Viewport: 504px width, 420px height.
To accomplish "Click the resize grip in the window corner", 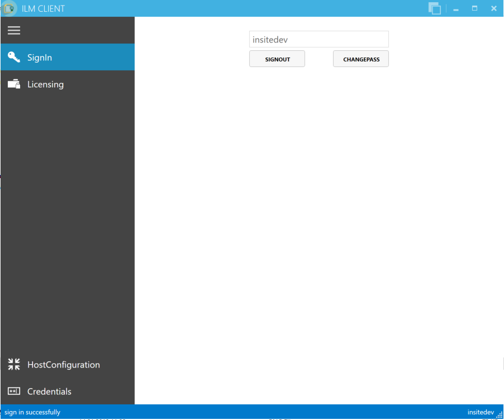I will click(x=500, y=415).
